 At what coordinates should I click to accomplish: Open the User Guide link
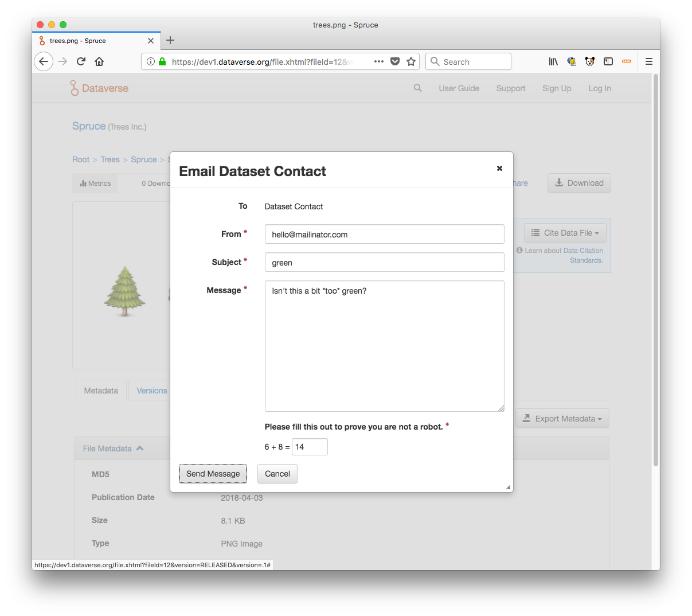click(459, 88)
